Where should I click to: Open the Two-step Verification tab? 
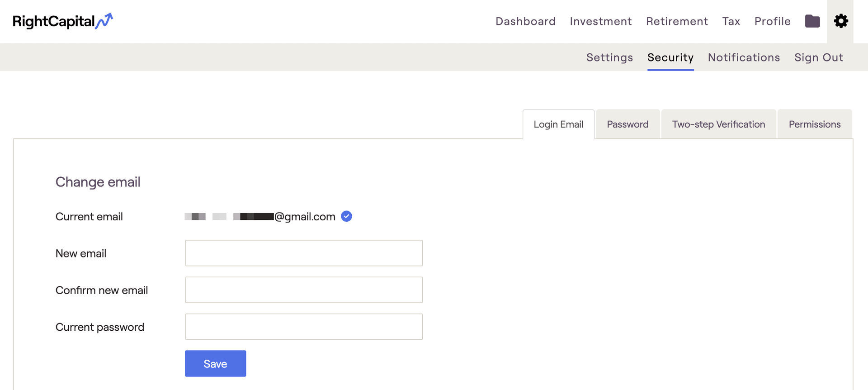718,124
